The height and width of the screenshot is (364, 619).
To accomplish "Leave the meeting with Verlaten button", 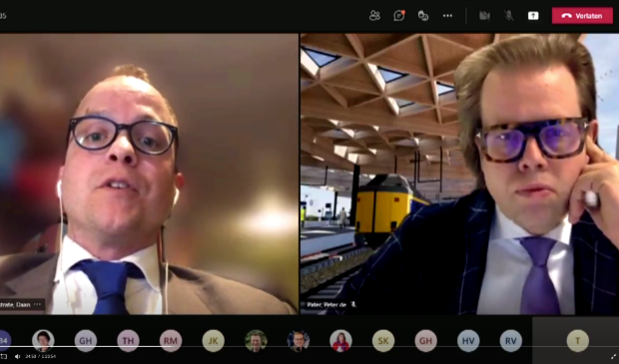I will click(x=582, y=16).
